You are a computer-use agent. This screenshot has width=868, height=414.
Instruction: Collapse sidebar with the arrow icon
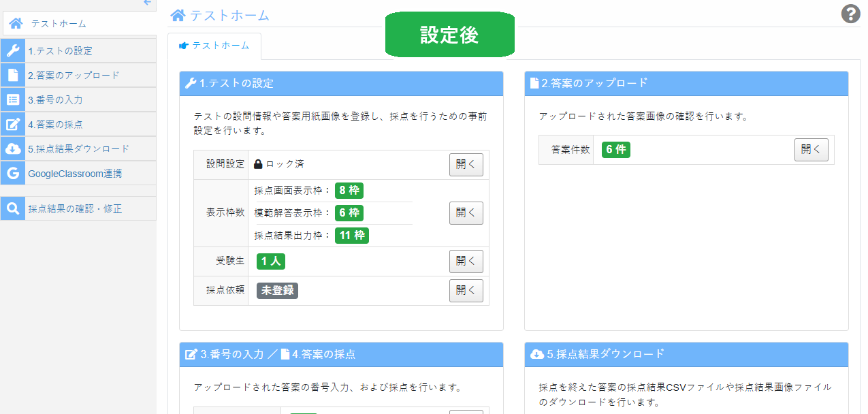147,3
